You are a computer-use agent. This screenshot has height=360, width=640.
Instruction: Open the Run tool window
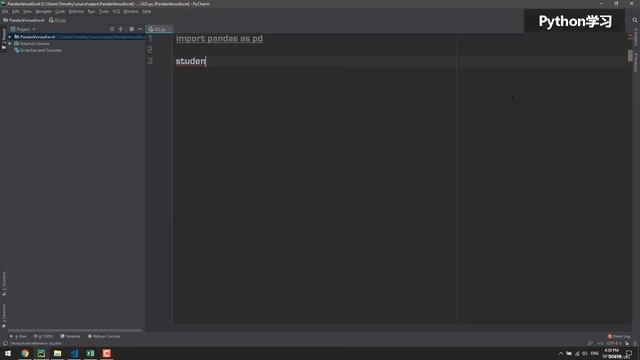[18, 336]
